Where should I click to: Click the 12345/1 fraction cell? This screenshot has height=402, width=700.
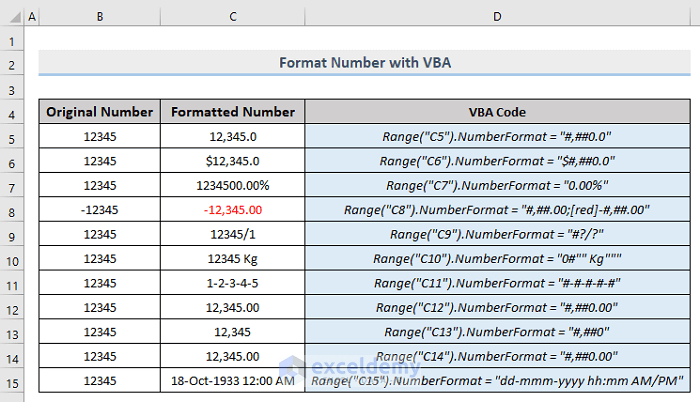232,235
